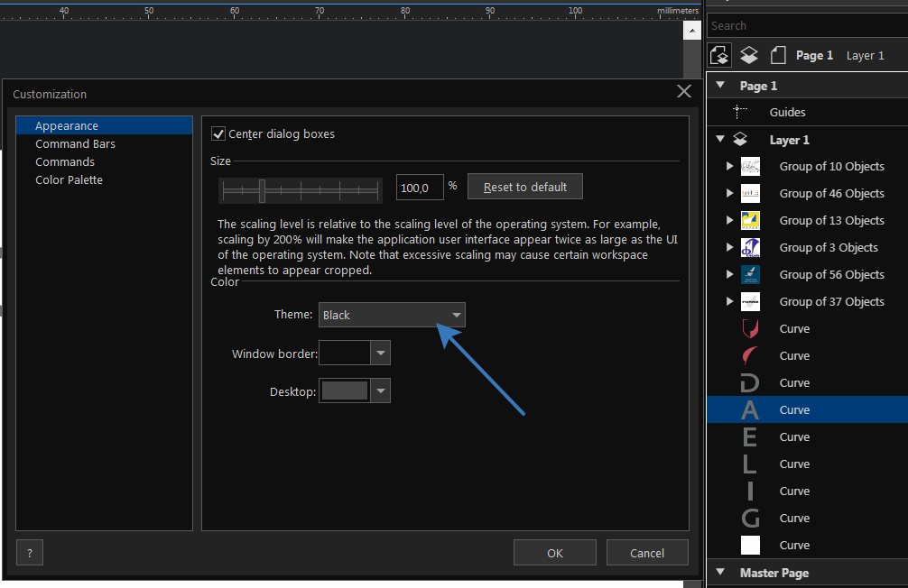This screenshot has height=588, width=908.
Task: Close the Customization dialog
Action: coord(684,91)
